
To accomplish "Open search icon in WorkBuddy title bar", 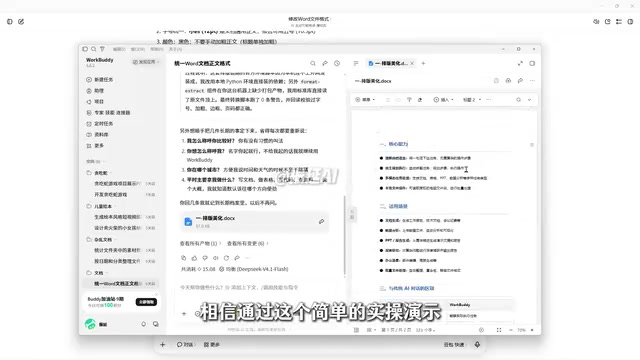I will pyautogui.click(x=93, y=49).
